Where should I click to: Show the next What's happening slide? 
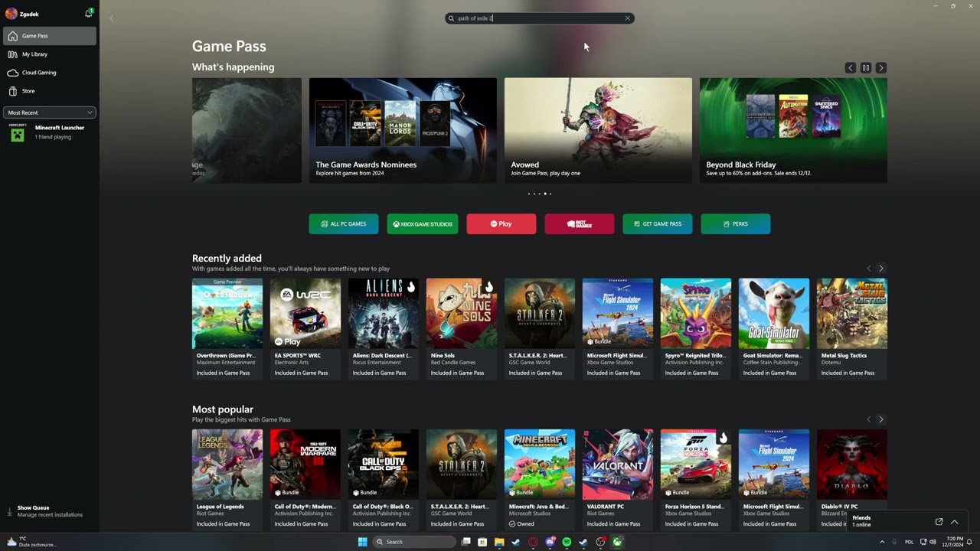click(881, 68)
